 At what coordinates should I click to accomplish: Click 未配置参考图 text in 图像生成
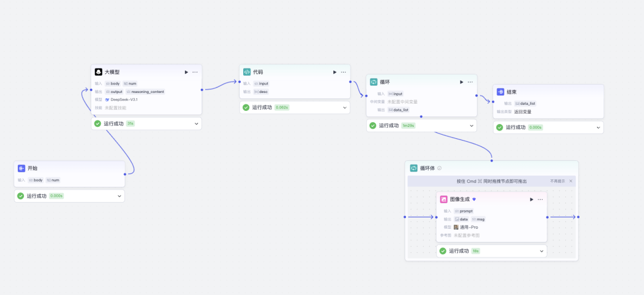[x=466, y=235]
